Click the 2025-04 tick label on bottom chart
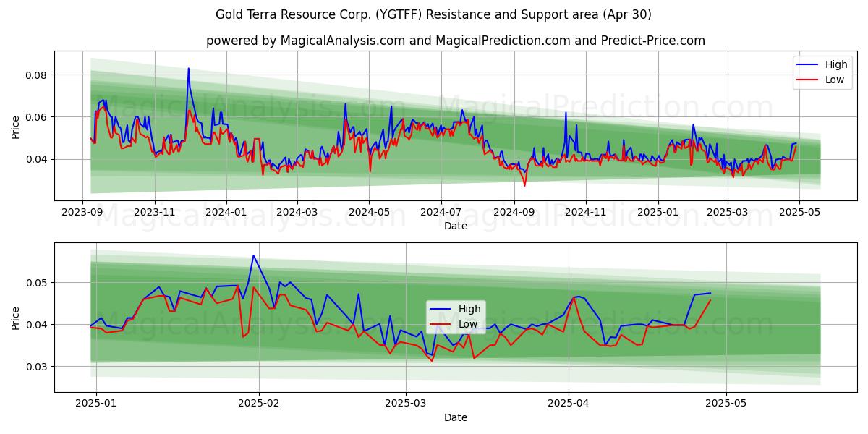868x434 pixels. (569, 404)
